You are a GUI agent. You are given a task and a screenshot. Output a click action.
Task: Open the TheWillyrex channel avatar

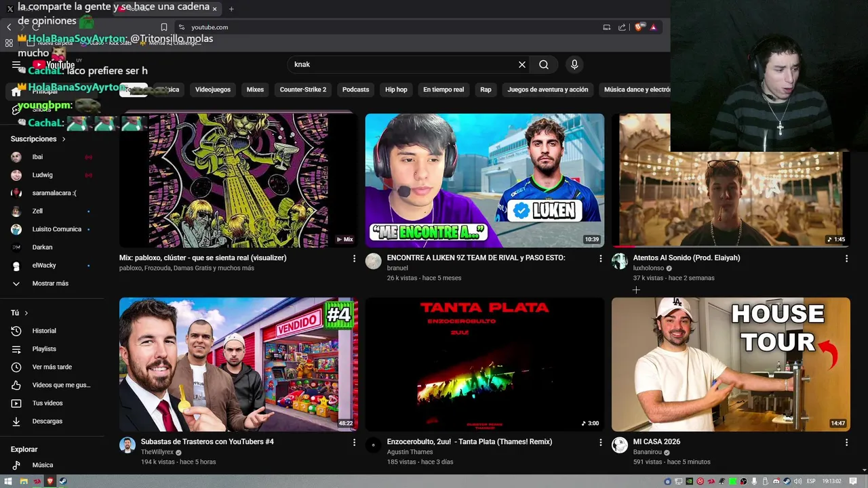coord(127,445)
